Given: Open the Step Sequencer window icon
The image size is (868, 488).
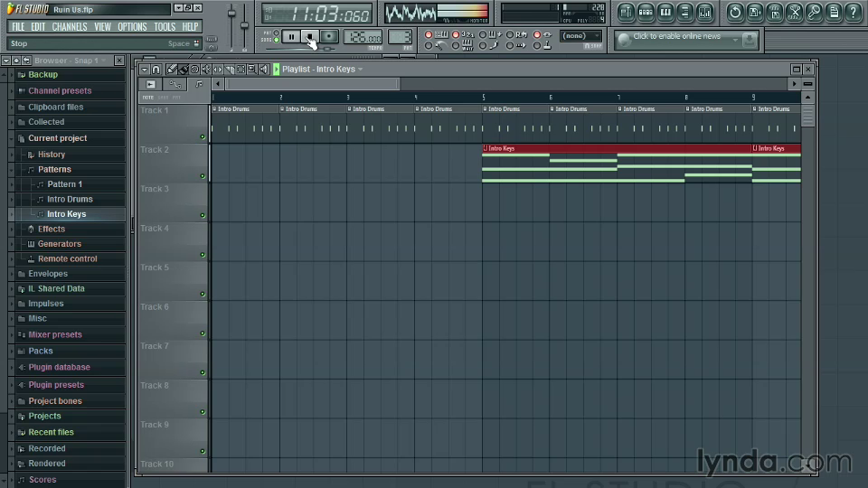Looking at the screenshot, I should 646,12.
